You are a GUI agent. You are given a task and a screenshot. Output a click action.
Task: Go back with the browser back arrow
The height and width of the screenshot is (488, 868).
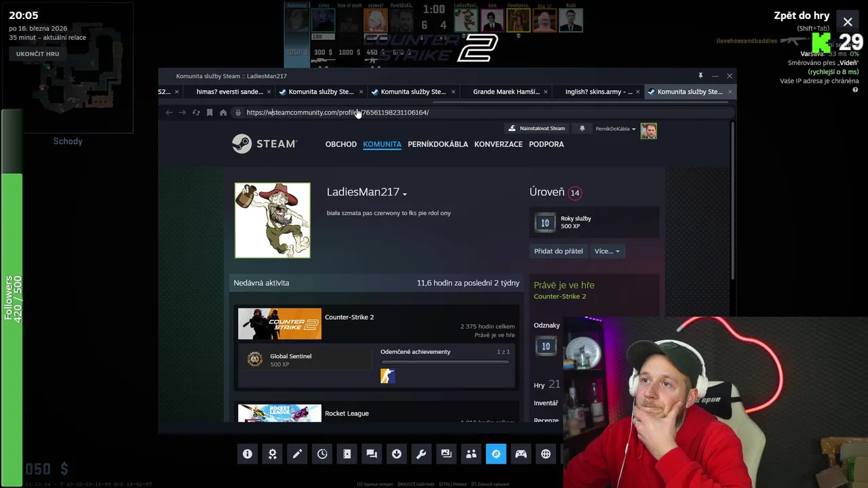click(169, 113)
